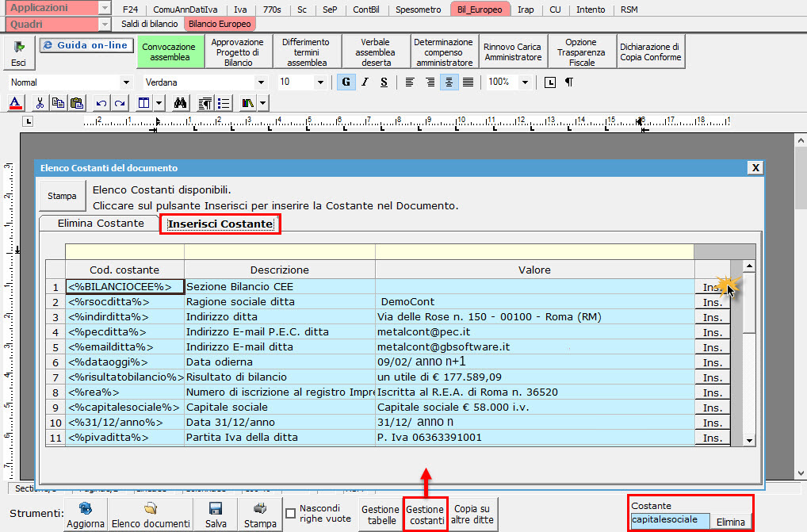
Task: Switch to the Elimina Costante tab
Action: (101, 224)
